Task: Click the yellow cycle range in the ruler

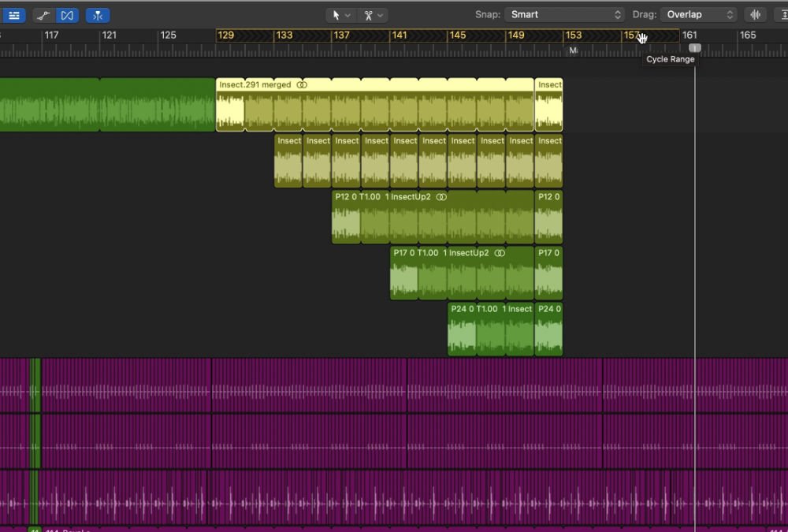Action: point(449,35)
